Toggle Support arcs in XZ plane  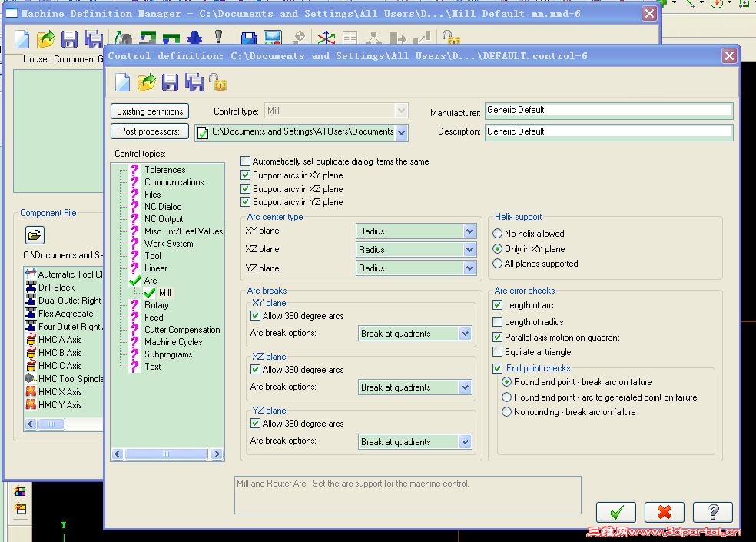coord(245,188)
